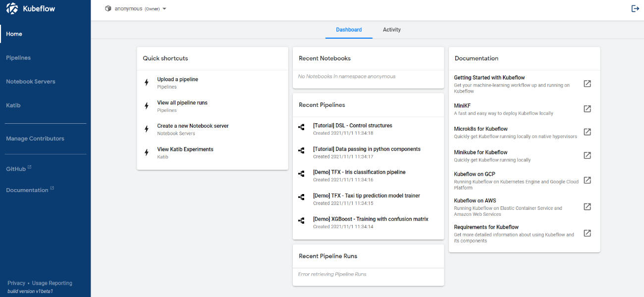
Task: Click the Recent Pipelines card heading
Action: pyautogui.click(x=322, y=105)
